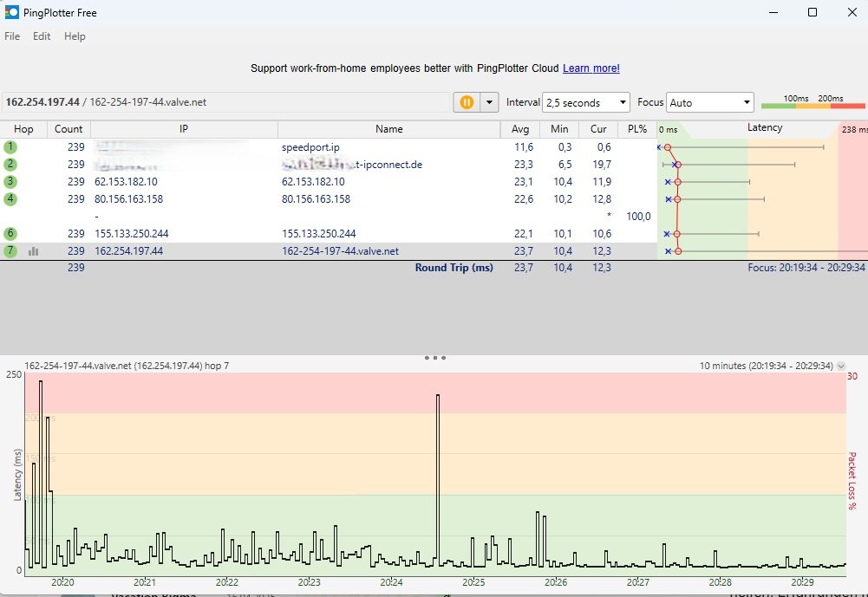The image size is (868, 597).
Task: Click the IP column header
Action: click(184, 129)
